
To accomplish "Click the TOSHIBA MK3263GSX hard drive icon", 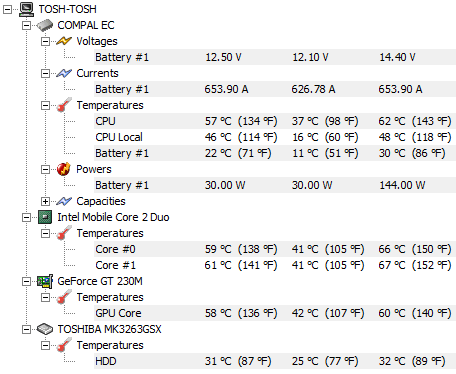I will point(45,329).
